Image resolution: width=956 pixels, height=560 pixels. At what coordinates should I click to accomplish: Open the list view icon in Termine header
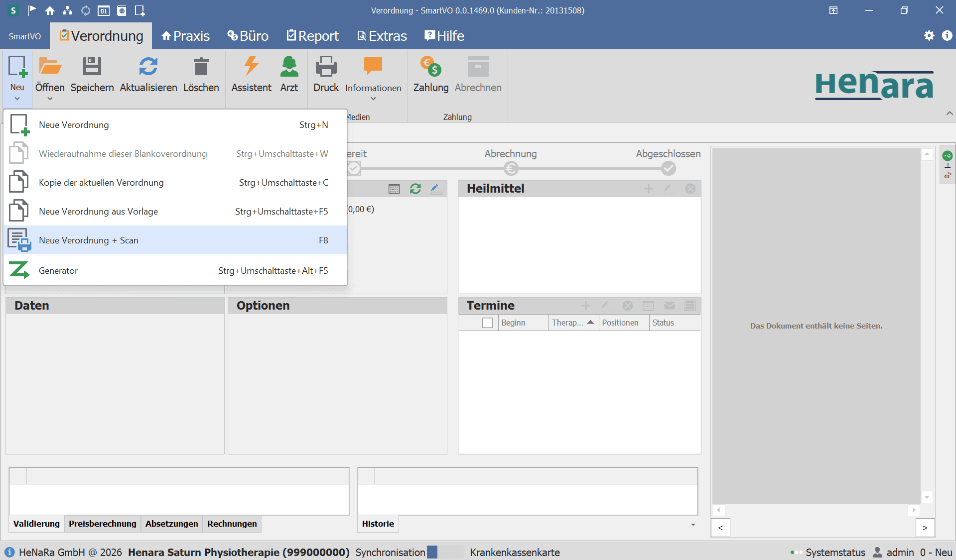click(x=690, y=306)
